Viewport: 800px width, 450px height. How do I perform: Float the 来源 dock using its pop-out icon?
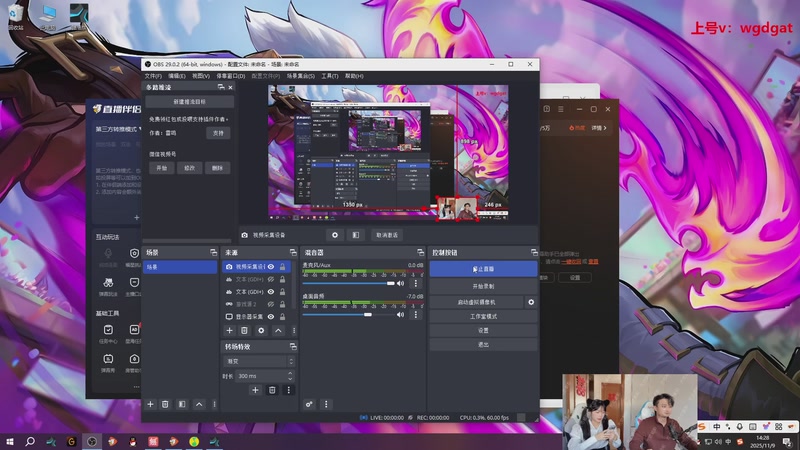click(293, 253)
